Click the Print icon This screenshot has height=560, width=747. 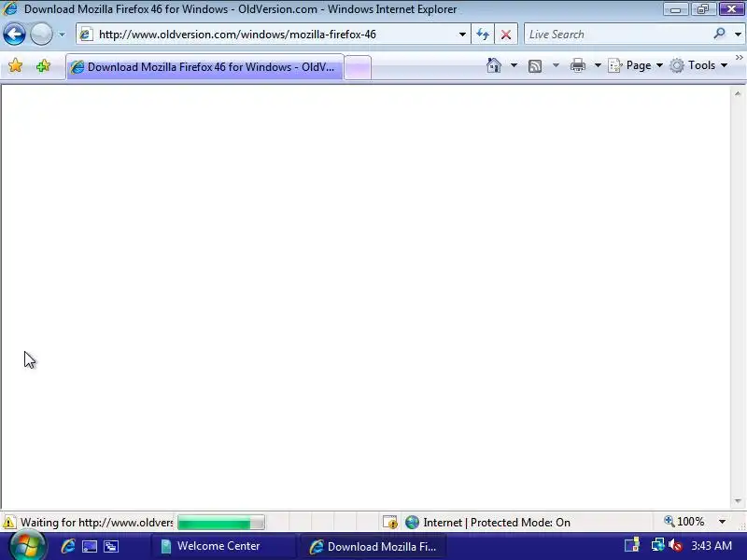(x=577, y=65)
